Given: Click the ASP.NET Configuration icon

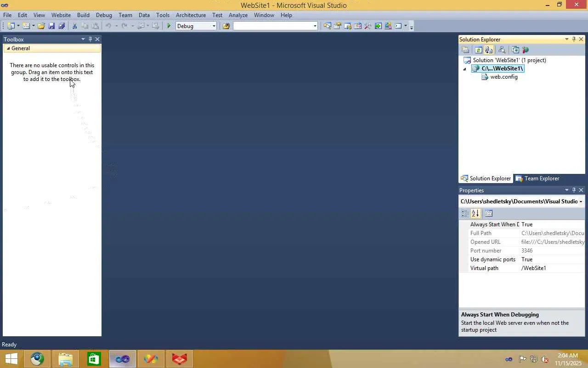Looking at the screenshot, I should pyautogui.click(x=526, y=50).
